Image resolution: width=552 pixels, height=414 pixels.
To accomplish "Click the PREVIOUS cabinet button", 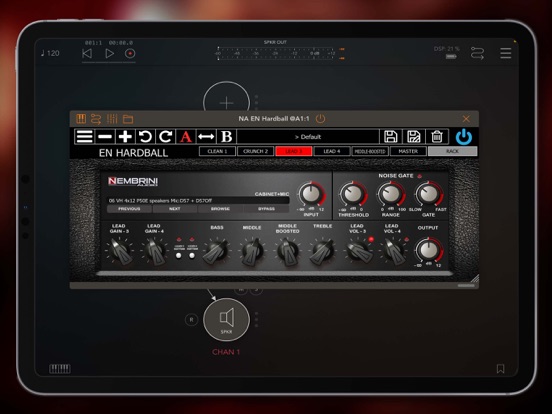I will (x=129, y=209).
